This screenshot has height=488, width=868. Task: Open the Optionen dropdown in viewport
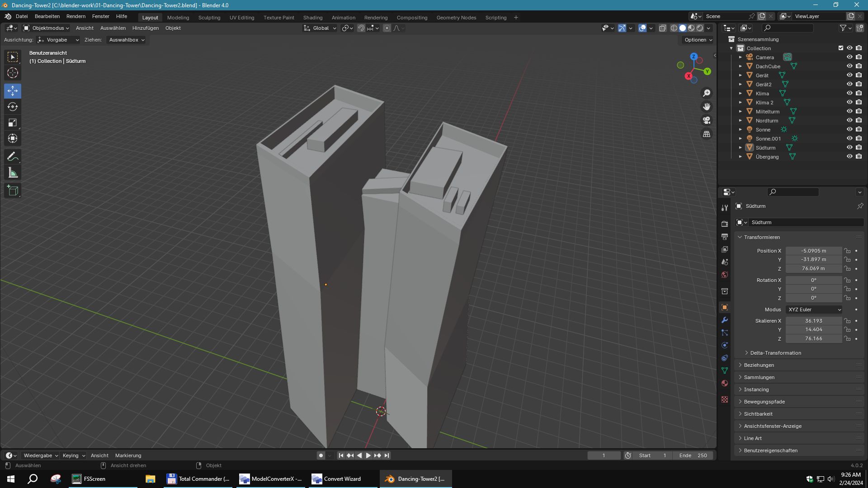click(x=698, y=40)
